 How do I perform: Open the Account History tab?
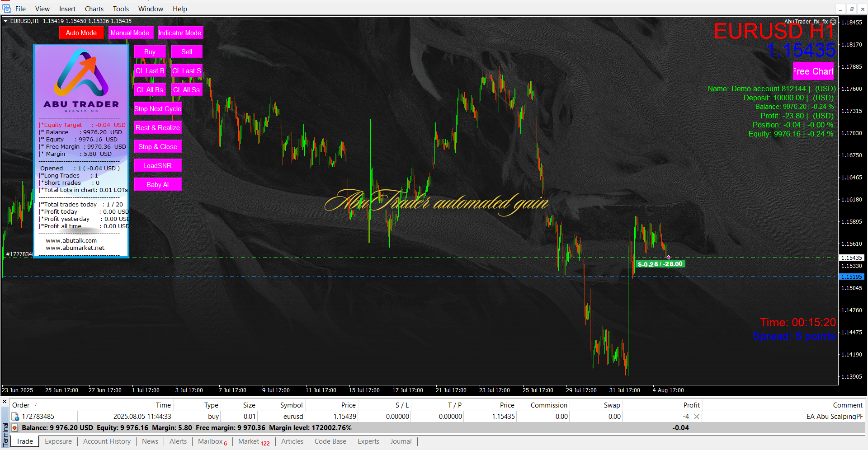pos(107,441)
